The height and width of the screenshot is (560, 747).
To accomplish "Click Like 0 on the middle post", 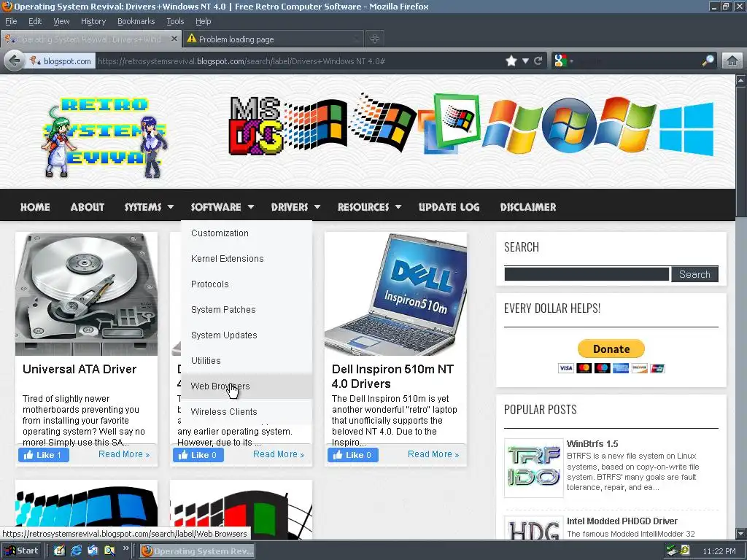I will [198, 455].
